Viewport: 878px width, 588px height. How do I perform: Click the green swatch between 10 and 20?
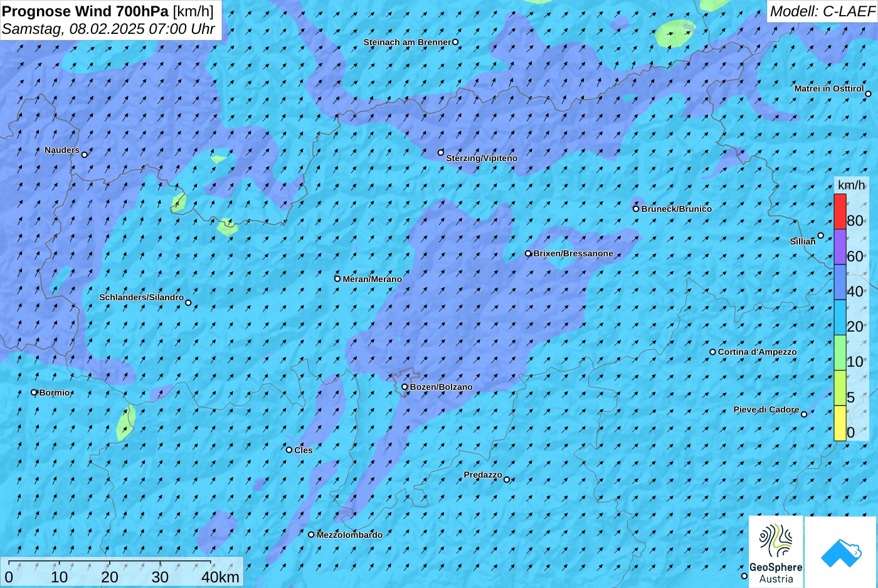coord(840,353)
